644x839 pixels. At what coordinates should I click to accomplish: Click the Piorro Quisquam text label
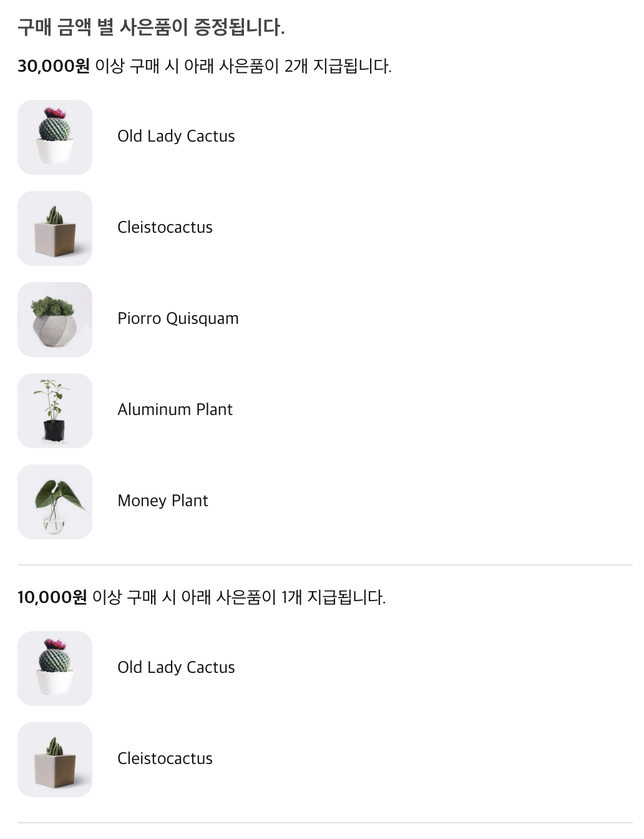pos(178,318)
